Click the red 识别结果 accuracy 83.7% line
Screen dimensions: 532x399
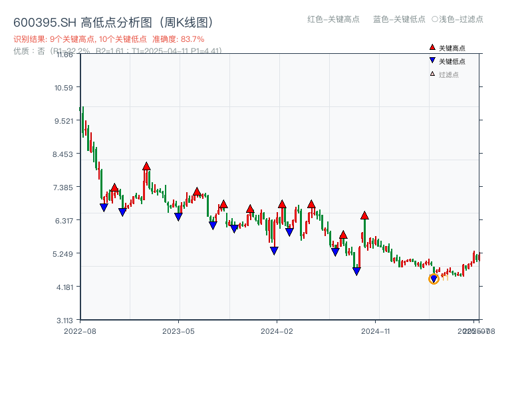[x=109, y=39]
